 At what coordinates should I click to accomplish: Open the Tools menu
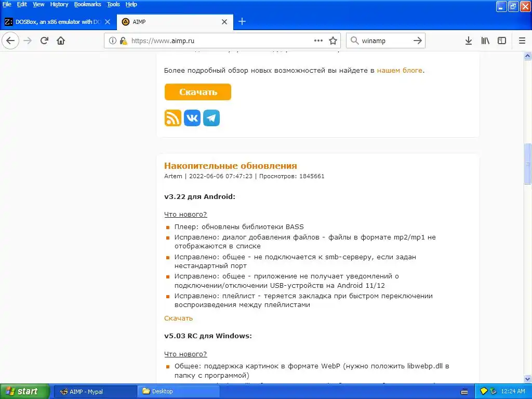(x=113, y=4)
